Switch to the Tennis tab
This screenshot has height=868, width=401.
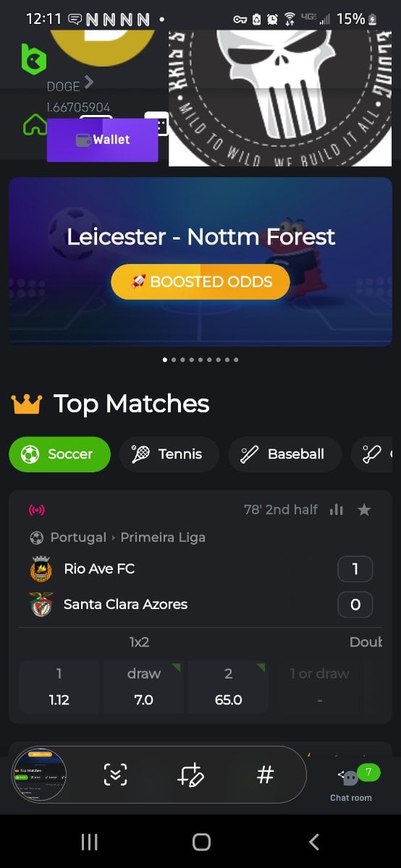tap(169, 454)
